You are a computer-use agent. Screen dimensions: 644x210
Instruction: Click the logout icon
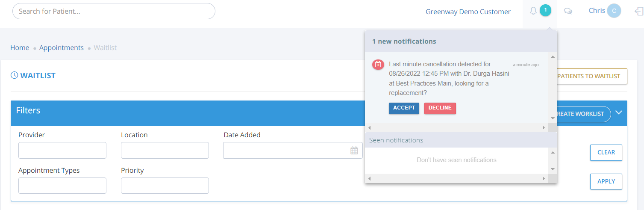point(639,12)
